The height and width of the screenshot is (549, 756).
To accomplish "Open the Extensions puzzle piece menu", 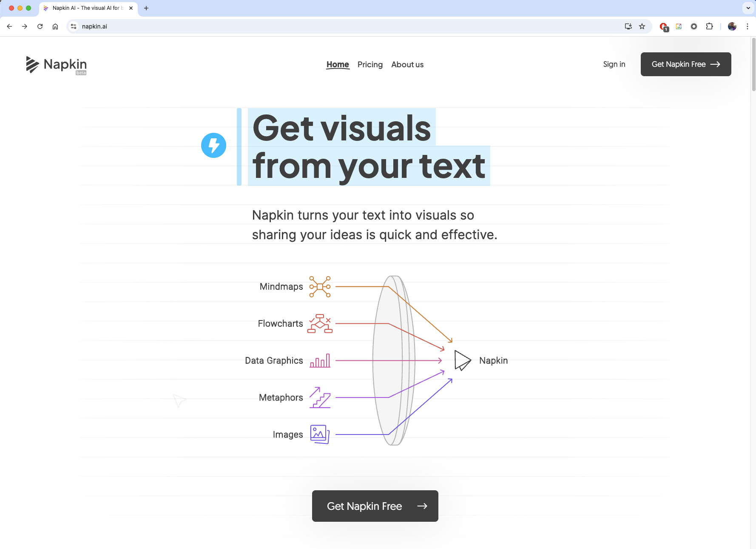I will coord(709,26).
